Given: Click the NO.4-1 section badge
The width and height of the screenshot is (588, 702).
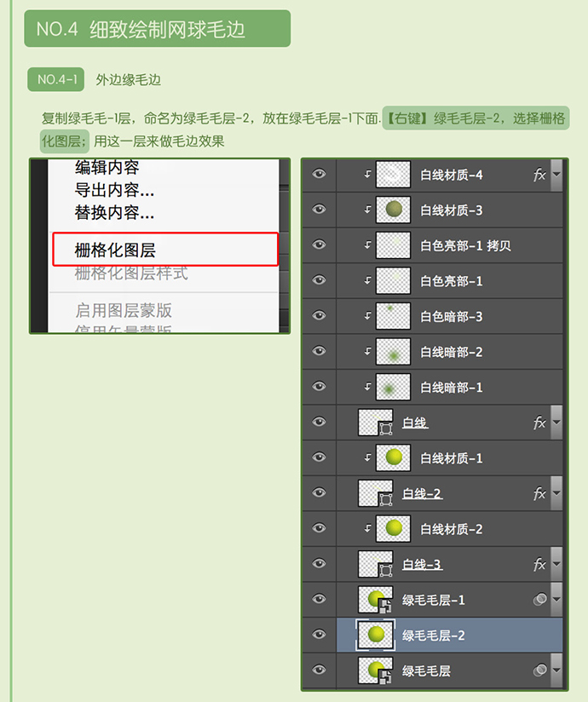Looking at the screenshot, I should click(x=55, y=80).
